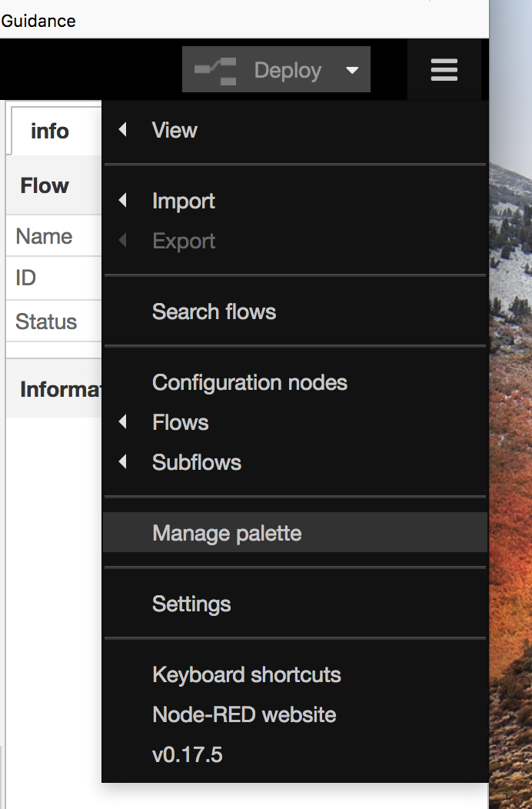532x809 pixels.
Task: Expand the View submenu arrow
Action: [x=123, y=130]
